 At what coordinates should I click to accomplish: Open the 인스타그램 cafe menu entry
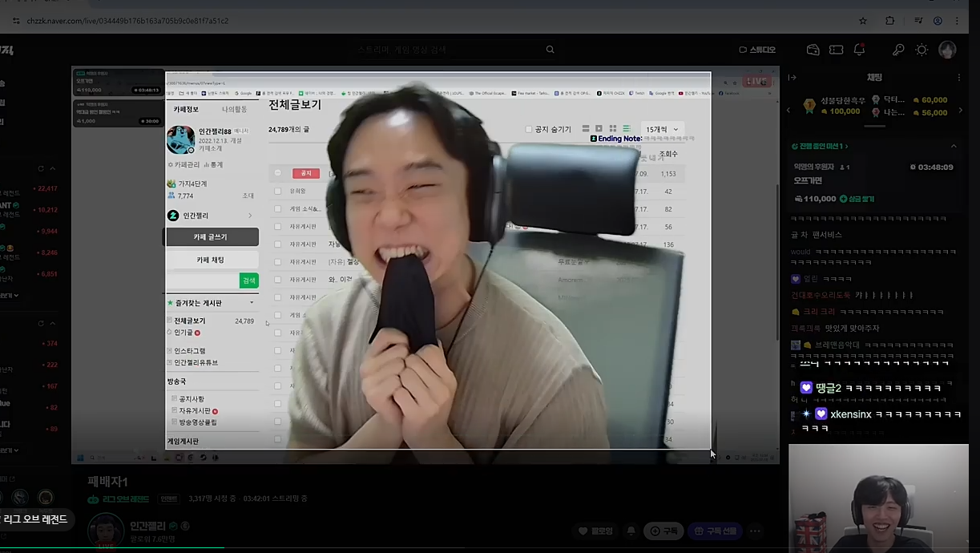coord(190,351)
